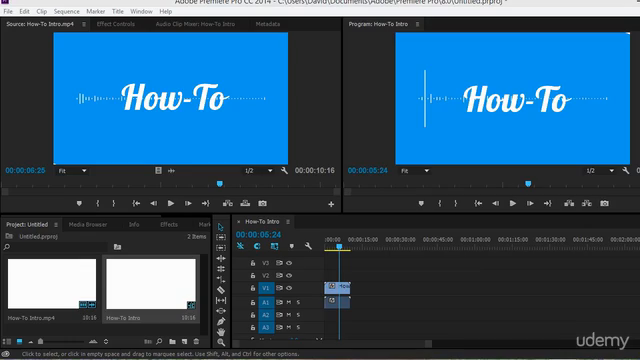Open Source monitor 1/2 resolution dropdown
The height and width of the screenshot is (360, 640).
pos(258,171)
